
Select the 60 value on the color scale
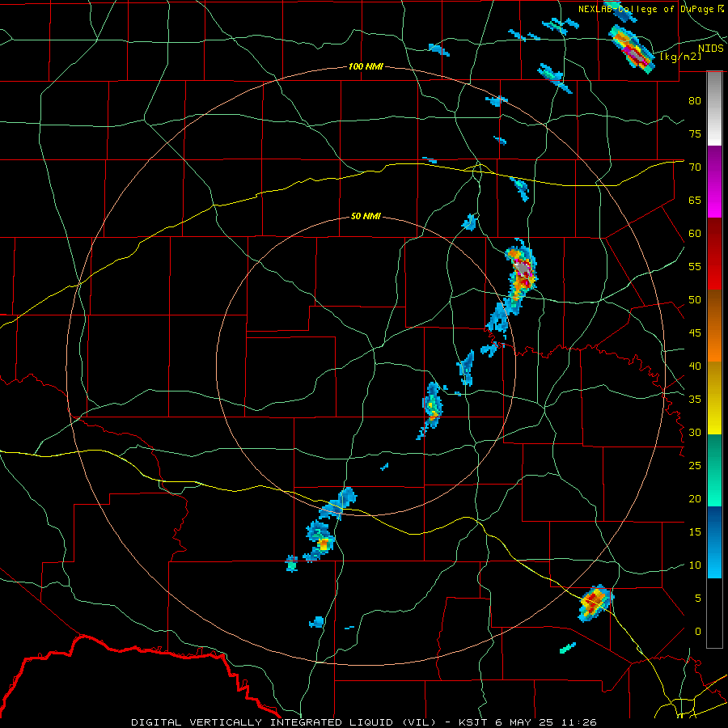point(695,234)
